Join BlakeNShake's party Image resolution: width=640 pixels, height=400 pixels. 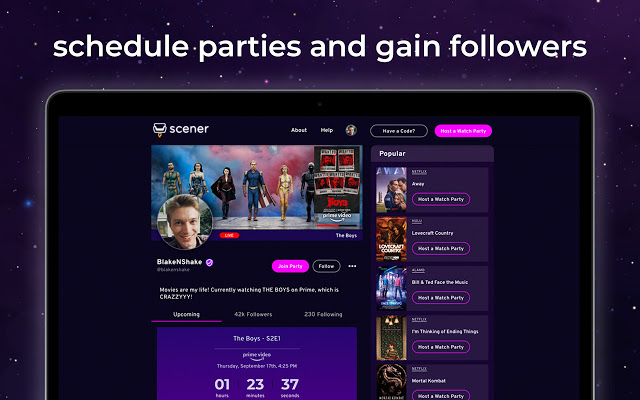tap(290, 266)
